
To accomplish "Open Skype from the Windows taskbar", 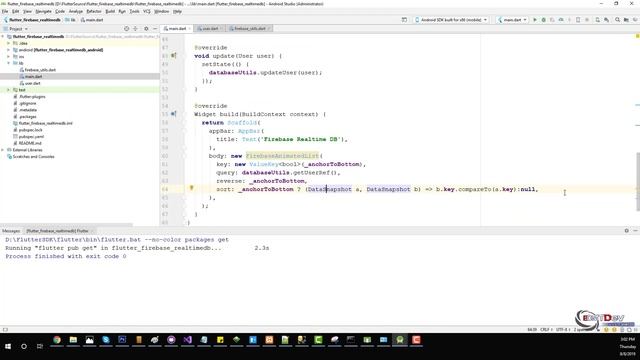I will pyautogui.click(x=106, y=340).
